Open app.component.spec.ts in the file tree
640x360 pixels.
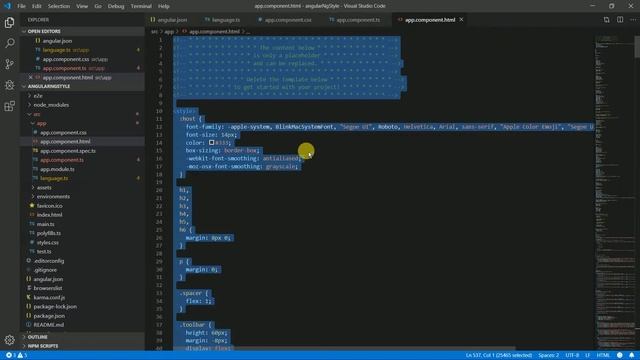(68, 151)
